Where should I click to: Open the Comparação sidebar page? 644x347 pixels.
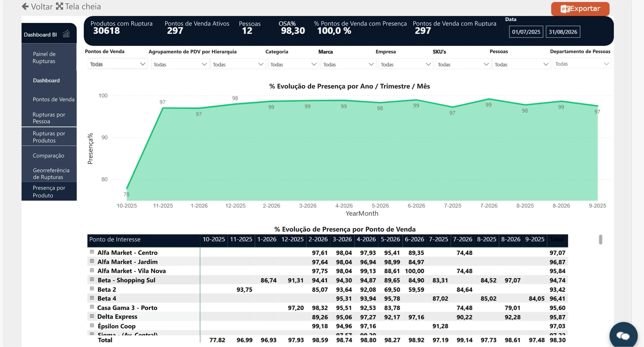tap(49, 155)
